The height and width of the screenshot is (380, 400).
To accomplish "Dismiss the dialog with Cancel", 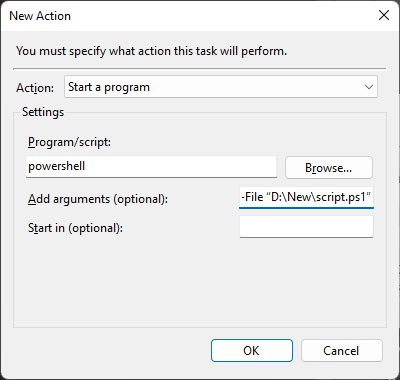I will (x=341, y=350).
